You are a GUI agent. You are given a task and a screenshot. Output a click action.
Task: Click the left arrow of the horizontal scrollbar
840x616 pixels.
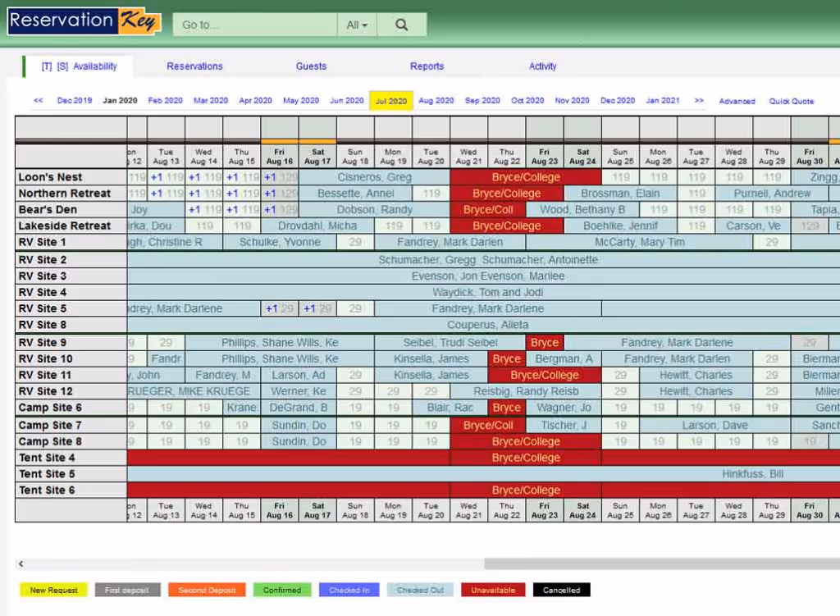tap(19, 564)
